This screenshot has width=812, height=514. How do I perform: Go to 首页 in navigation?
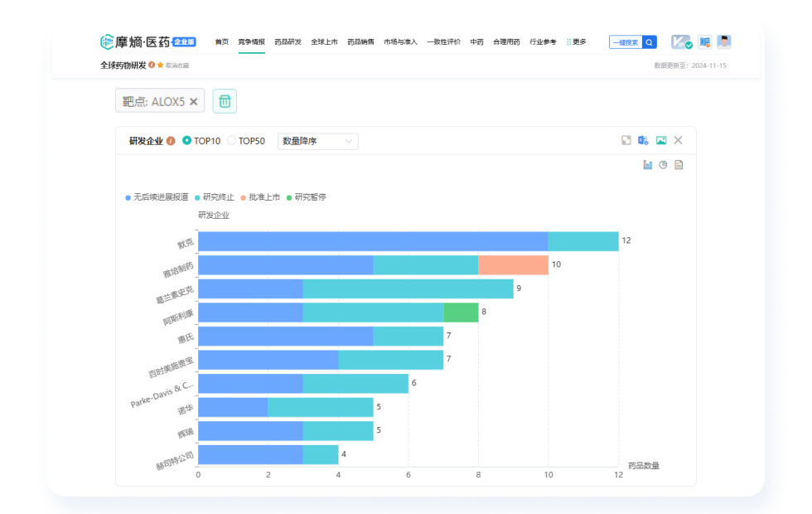pos(222,42)
